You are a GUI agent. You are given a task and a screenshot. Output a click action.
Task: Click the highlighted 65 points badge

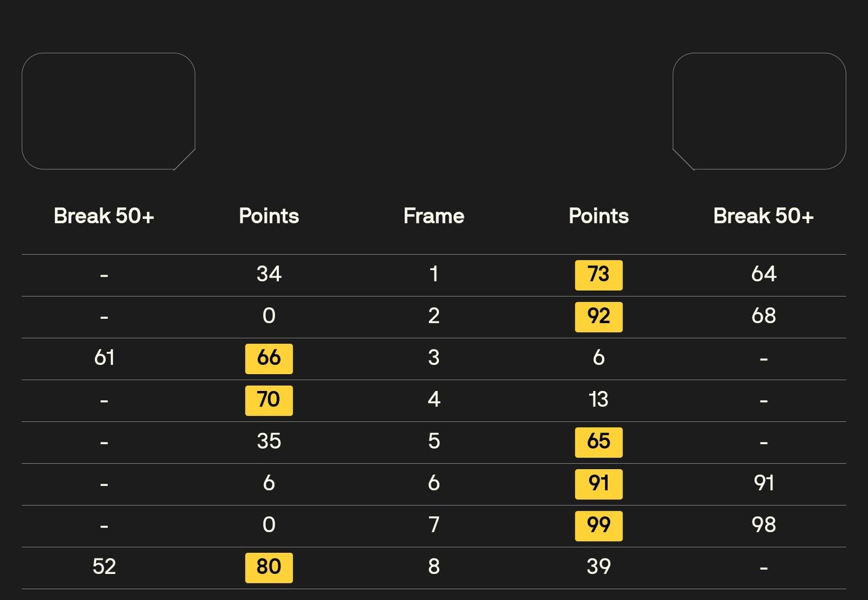598,442
